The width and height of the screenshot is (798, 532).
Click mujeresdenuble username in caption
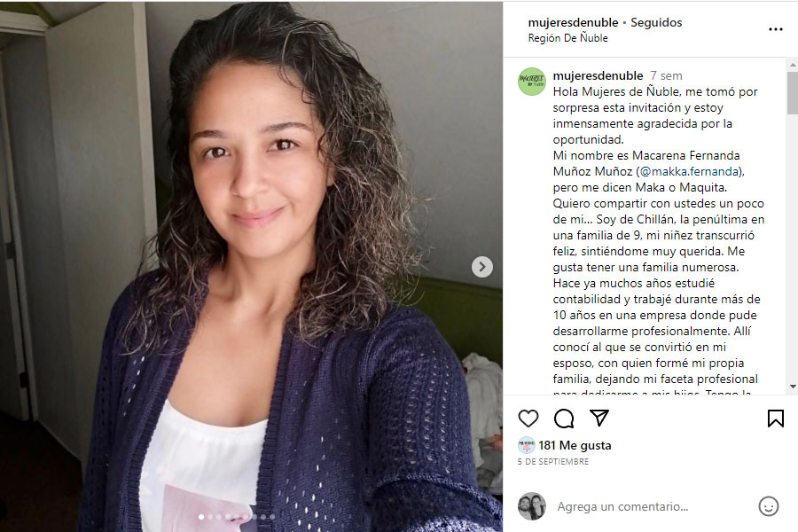click(x=598, y=76)
